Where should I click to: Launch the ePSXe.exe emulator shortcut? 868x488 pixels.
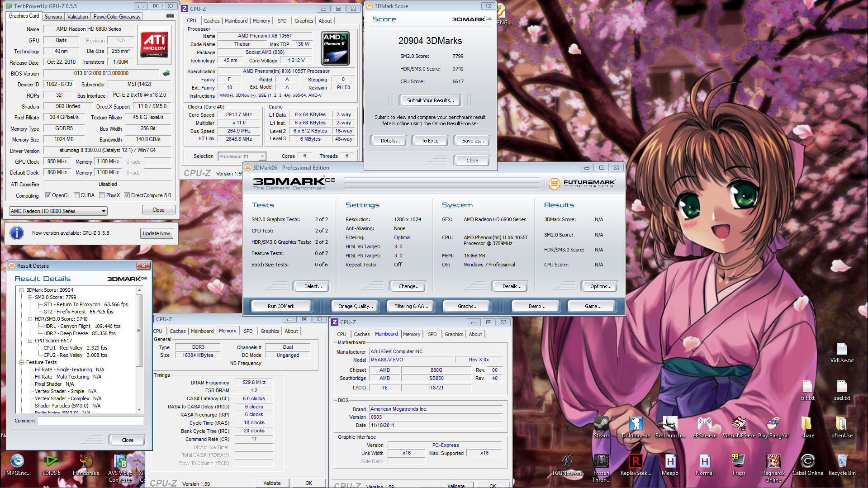tap(704, 427)
